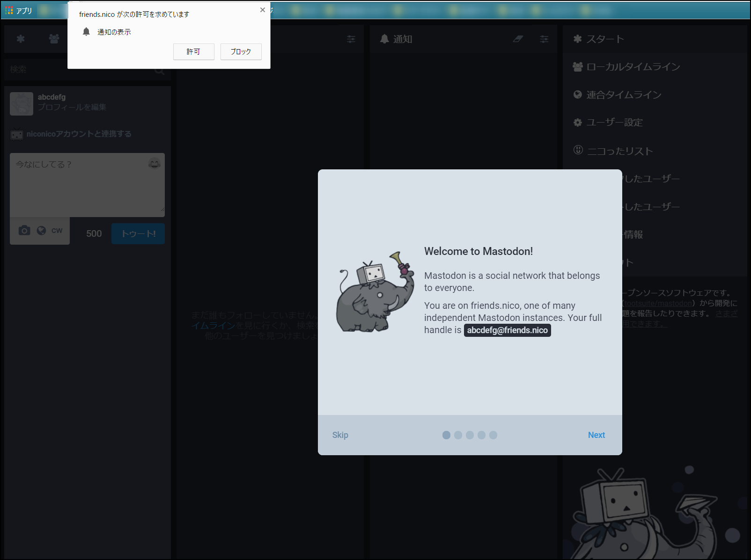Block notifications with the ブロック button

(241, 51)
